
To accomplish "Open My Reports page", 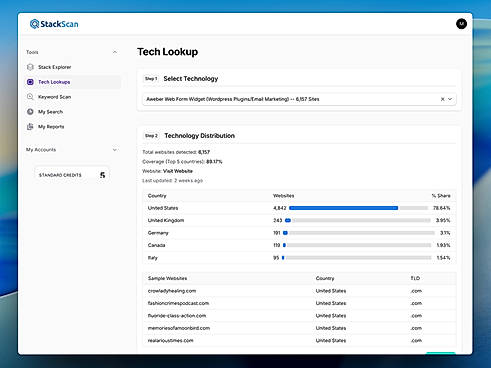I will 51,127.
